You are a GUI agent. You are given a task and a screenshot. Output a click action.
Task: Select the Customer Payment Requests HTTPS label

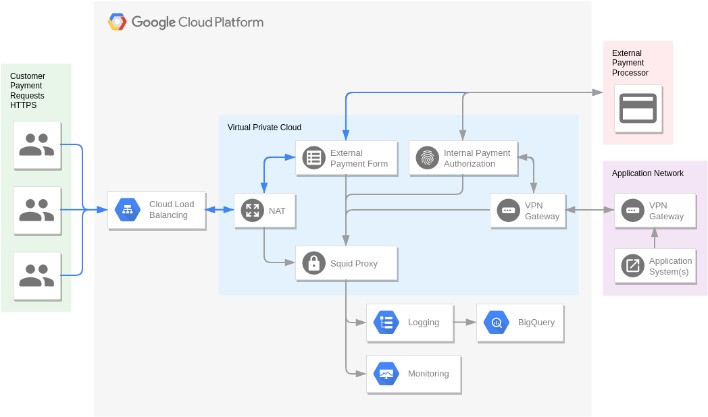coord(28,90)
